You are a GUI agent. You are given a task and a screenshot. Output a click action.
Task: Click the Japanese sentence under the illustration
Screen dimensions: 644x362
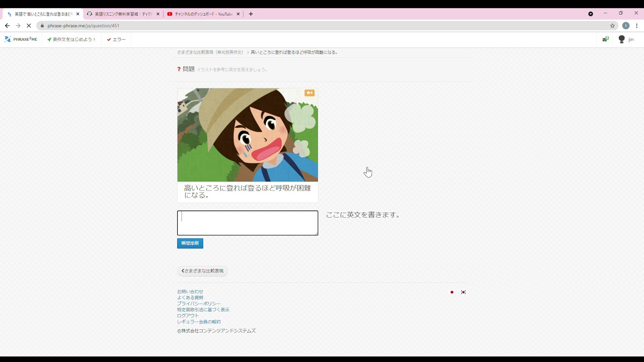pos(248,192)
